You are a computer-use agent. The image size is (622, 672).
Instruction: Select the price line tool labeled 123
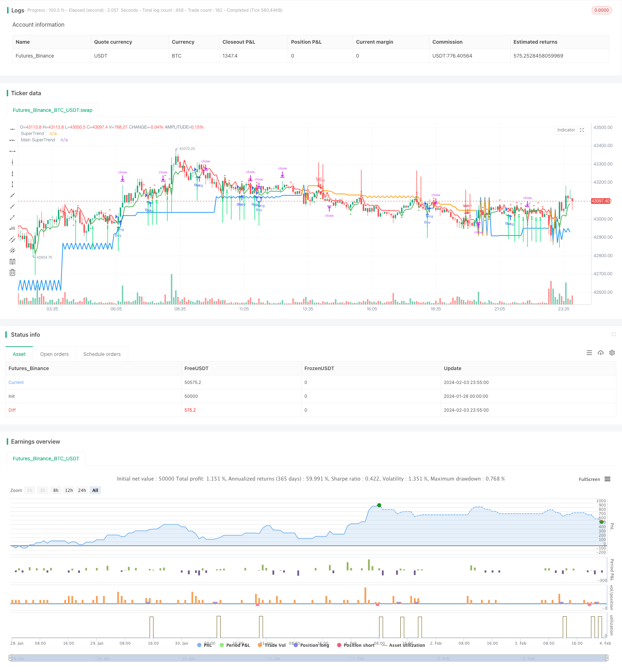tap(12, 228)
